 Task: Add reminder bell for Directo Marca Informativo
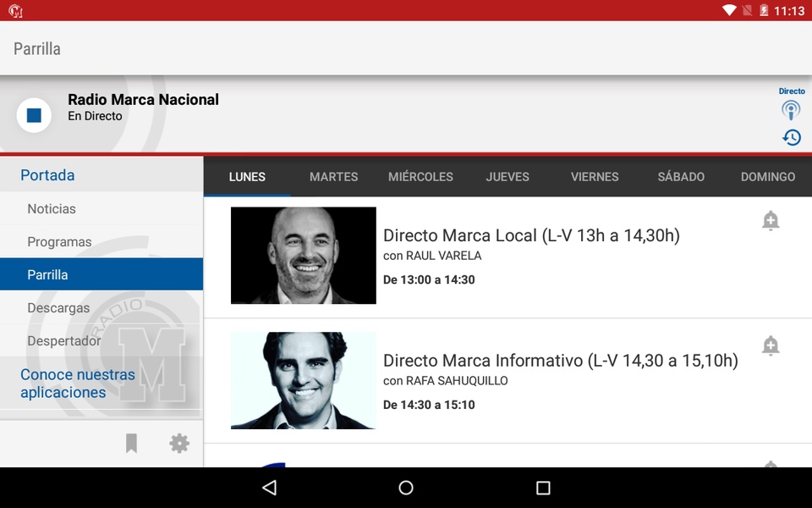[x=771, y=345]
